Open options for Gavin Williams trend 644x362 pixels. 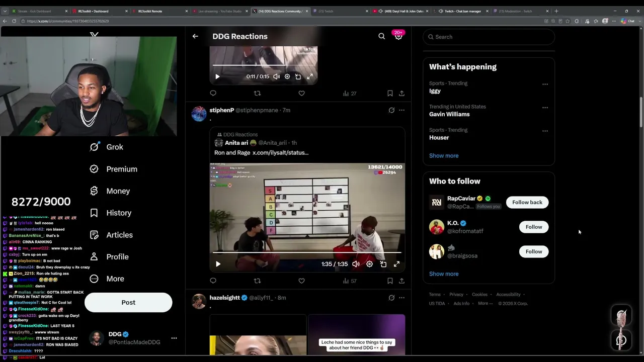[x=545, y=108]
